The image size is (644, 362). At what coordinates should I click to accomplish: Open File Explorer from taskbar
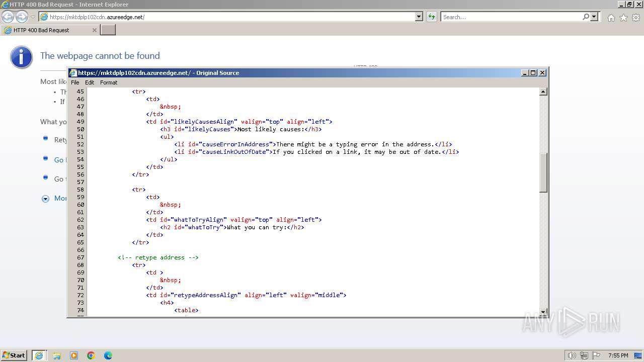57,355
